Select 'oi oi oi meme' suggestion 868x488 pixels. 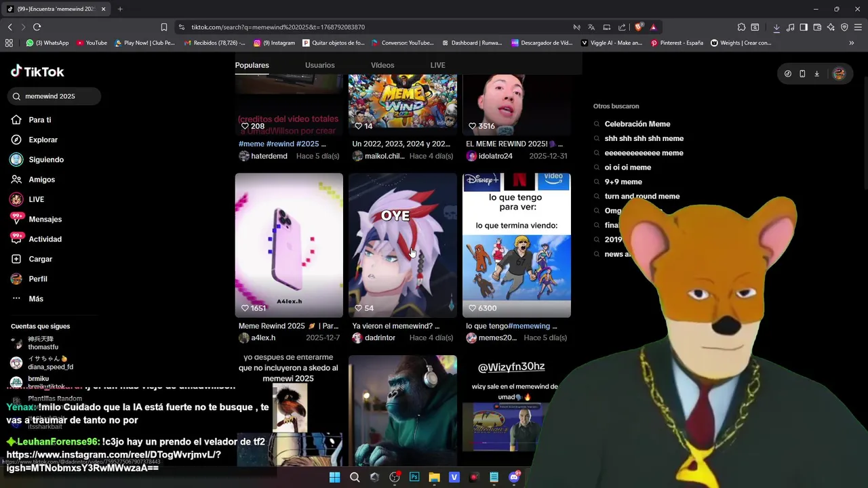627,167
